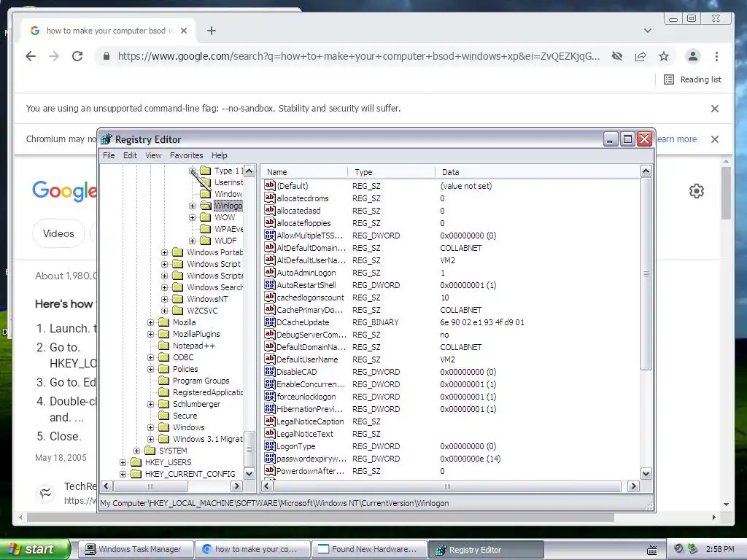Open the Chromium tab search chevron
Viewport: 747px width, 560px height.
[648, 31]
